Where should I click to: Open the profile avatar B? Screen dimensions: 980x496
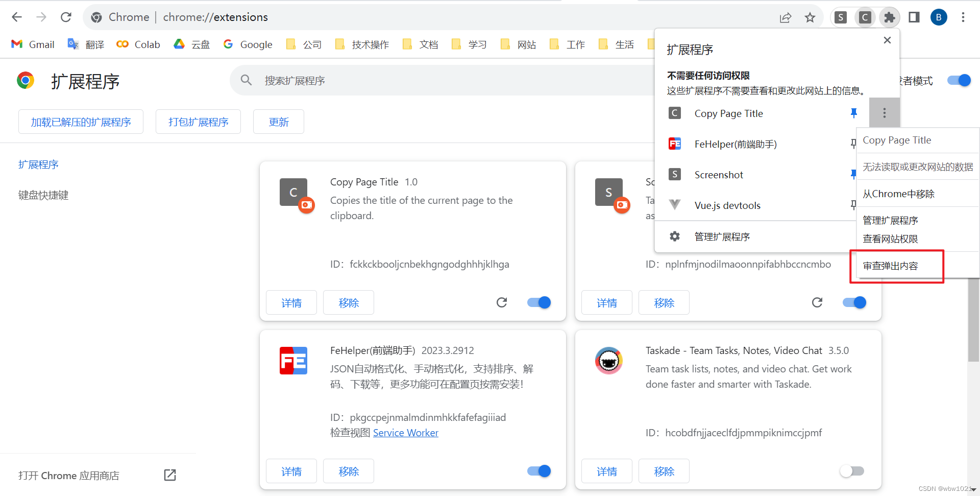point(939,17)
